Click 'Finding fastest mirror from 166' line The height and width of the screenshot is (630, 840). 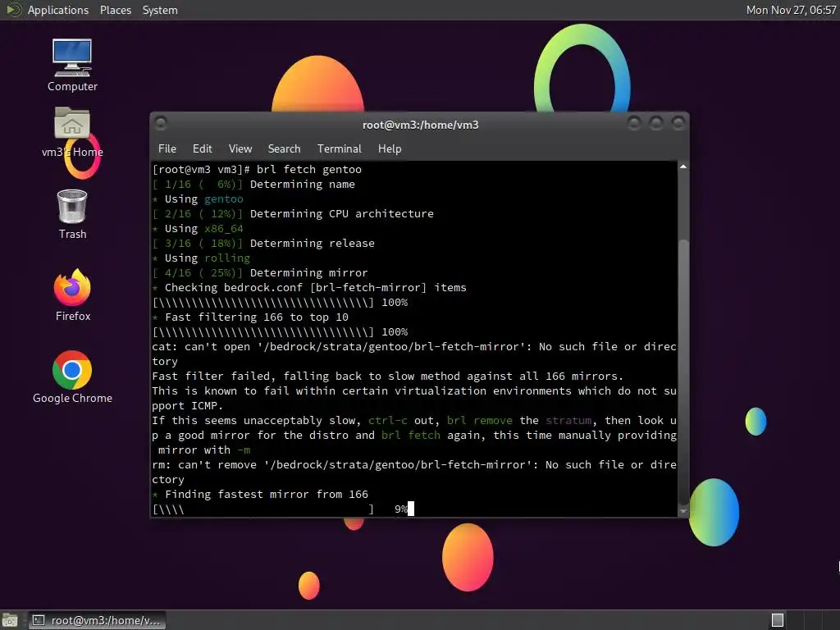click(267, 495)
